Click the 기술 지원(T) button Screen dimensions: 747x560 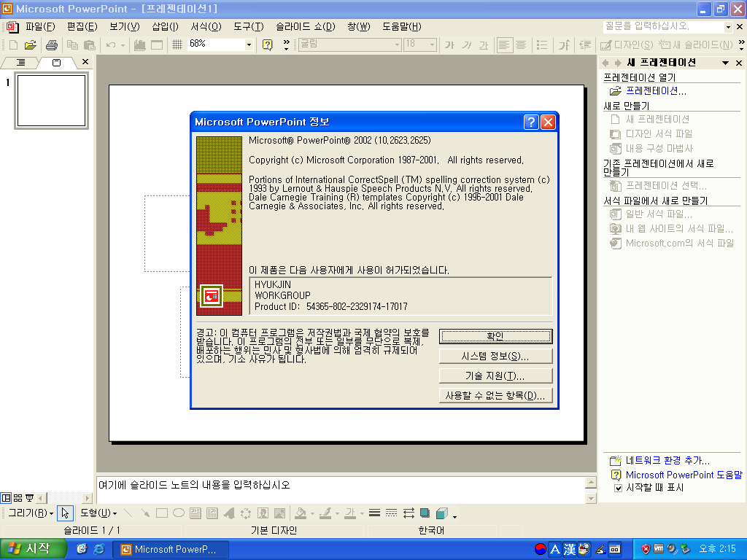click(x=495, y=376)
